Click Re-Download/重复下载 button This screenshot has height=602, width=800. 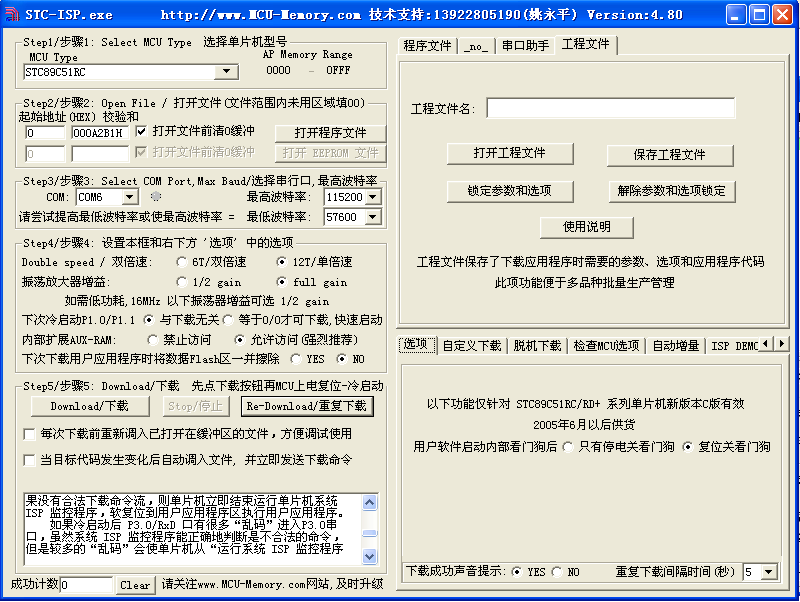pos(307,406)
